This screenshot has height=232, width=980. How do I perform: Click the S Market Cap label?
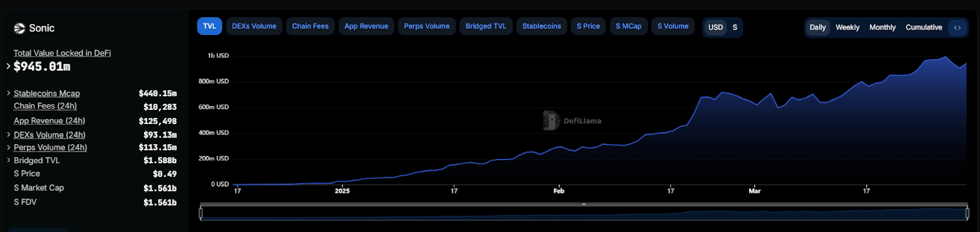pos(39,188)
